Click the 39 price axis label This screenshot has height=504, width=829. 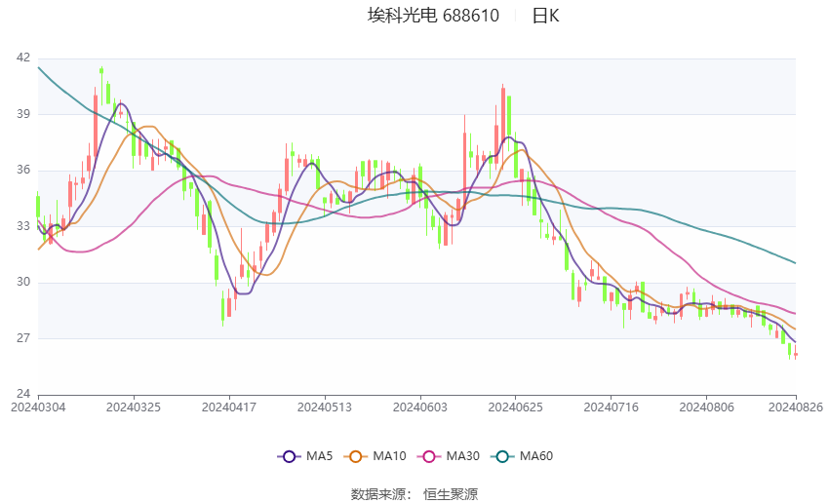click(x=23, y=114)
